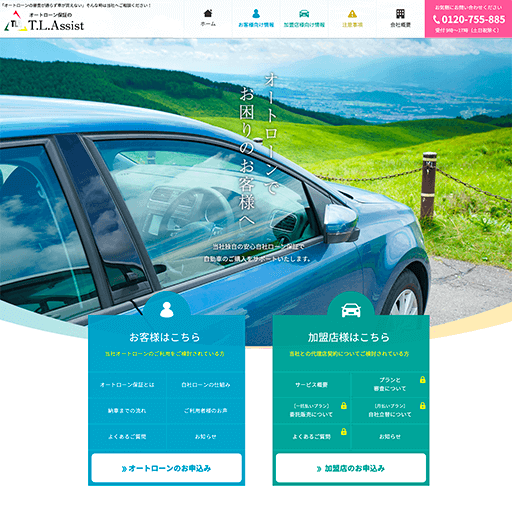Open サービス概要 in the green panel
Viewport: 512px width, 512px height.
tap(312, 384)
